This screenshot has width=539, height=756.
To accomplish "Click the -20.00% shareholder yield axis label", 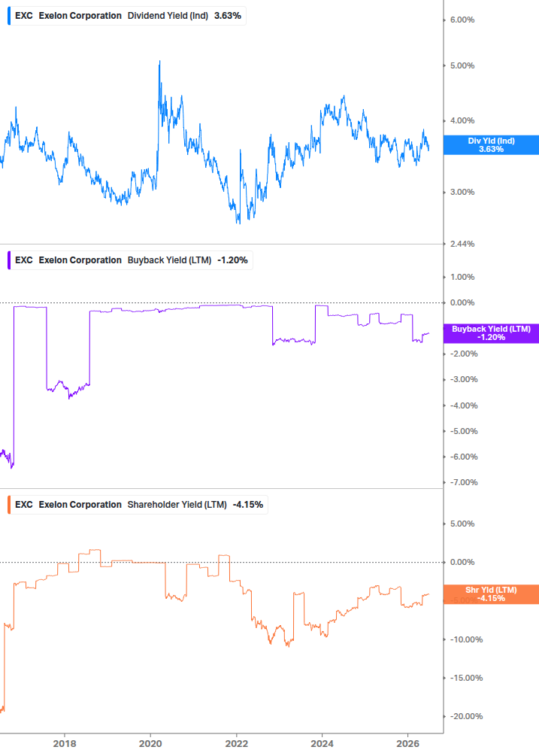I will (466, 716).
